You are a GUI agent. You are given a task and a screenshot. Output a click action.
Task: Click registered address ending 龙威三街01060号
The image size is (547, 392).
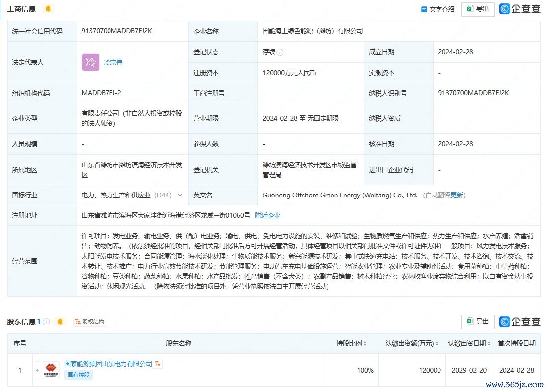(166, 215)
